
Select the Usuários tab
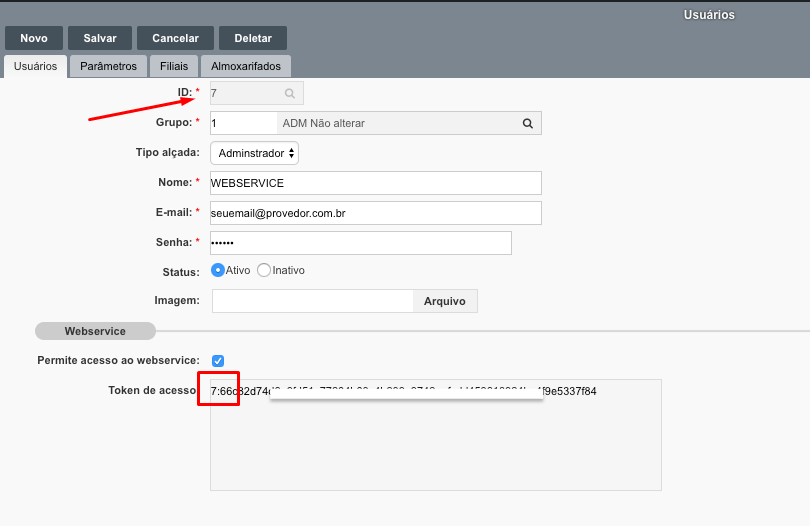pyautogui.click(x=35, y=66)
